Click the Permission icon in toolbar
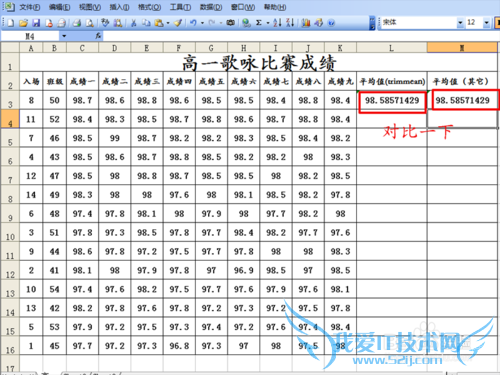500x375 pixels. coord(49,23)
